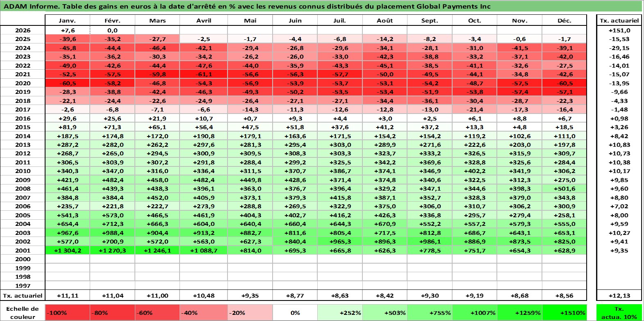Select the 2026 year row label
The image size is (644, 321).
[23, 30]
